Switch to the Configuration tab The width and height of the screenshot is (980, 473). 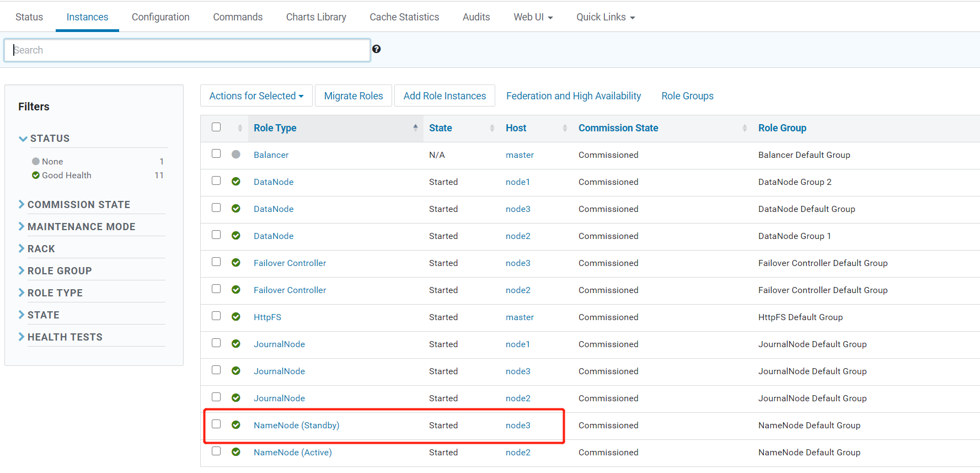(x=160, y=17)
